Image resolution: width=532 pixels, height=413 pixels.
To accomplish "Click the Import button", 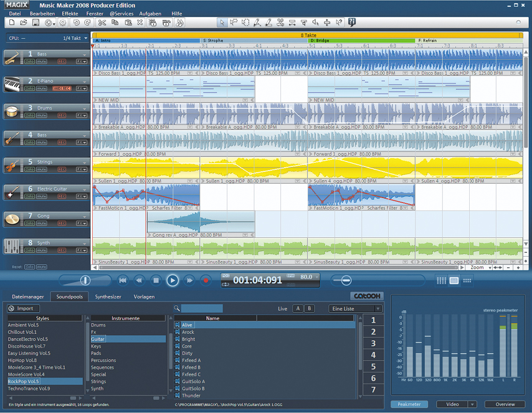I will [23, 308].
